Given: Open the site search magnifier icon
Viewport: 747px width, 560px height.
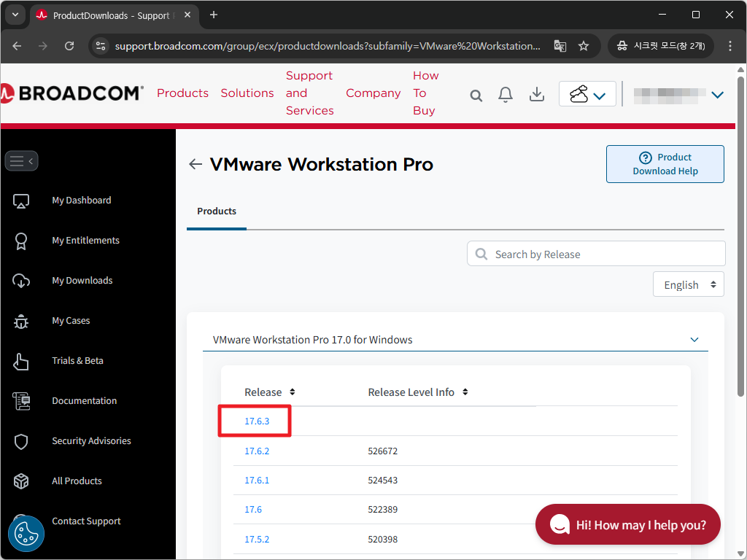Looking at the screenshot, I should tap(476, 96).
